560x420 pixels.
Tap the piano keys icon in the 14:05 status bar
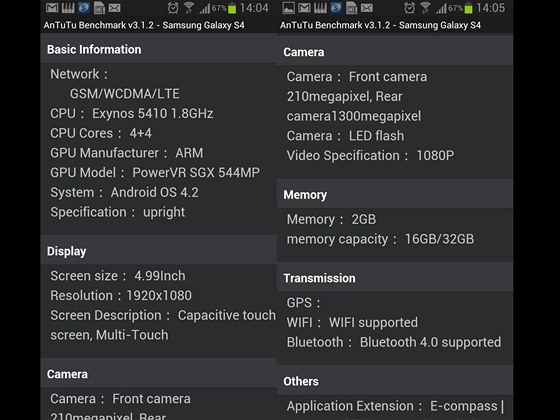pos(320,8)
